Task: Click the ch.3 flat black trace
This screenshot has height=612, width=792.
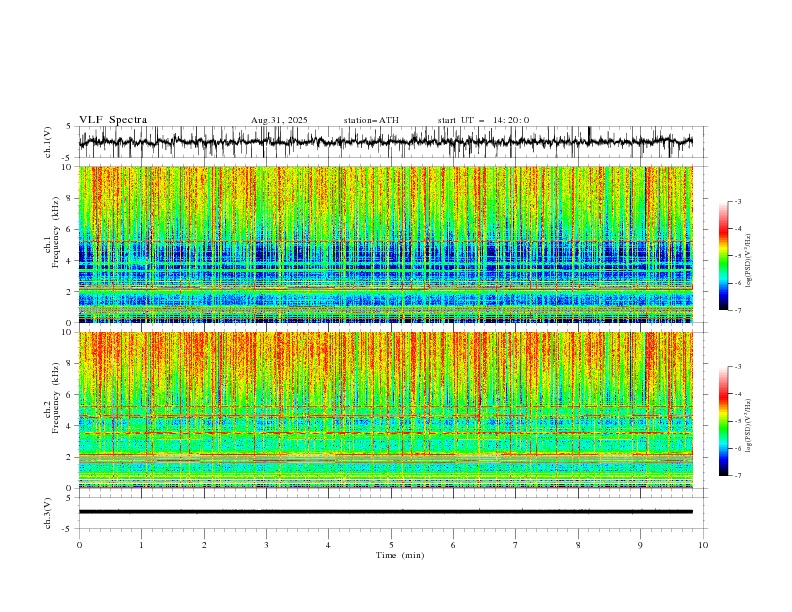Action: [385, 512]
